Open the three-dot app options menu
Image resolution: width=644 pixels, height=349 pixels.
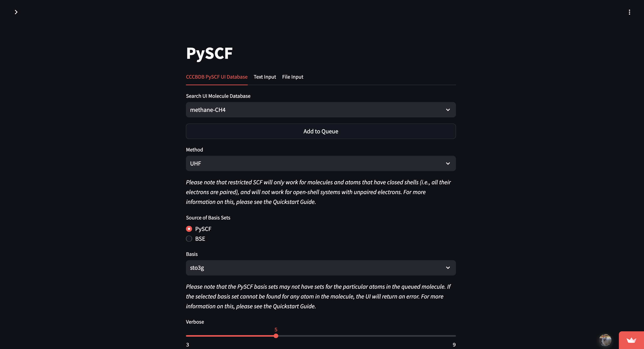click(629, 12)
